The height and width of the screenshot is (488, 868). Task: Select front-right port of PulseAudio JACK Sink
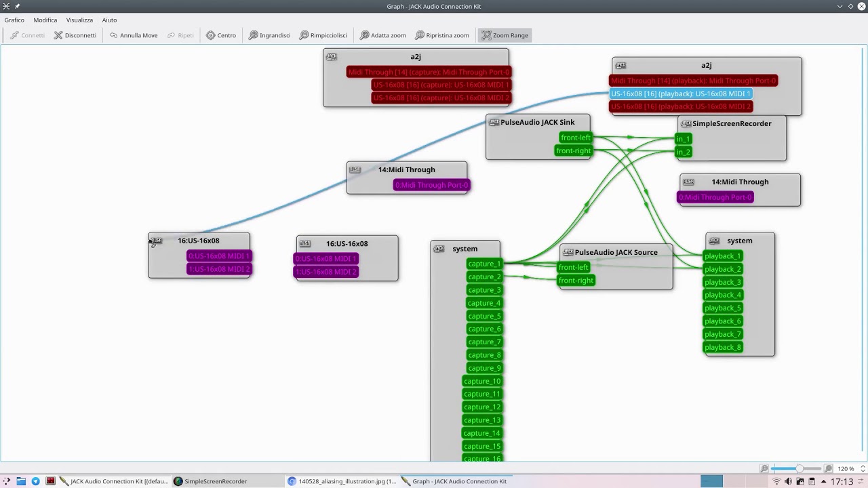tap(574, 150)
